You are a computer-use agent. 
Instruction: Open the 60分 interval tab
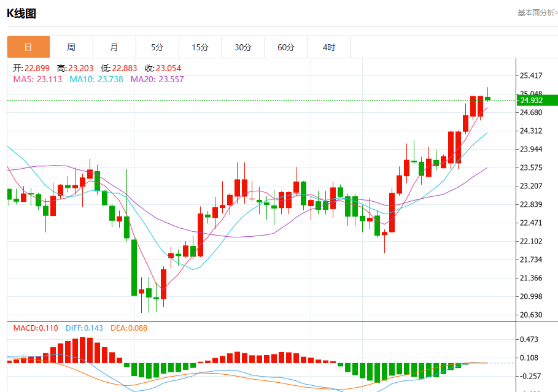pos(286,47)
